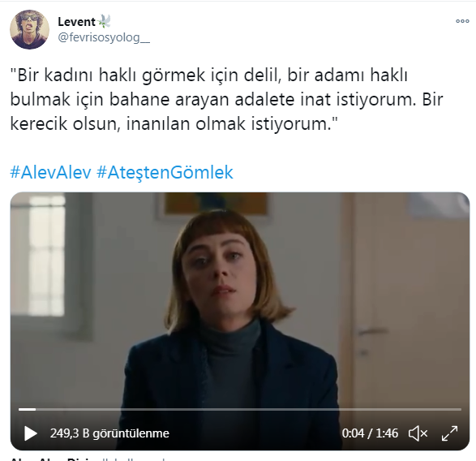Screen dimensions: 476x461
Task: Click the 0:04 / 1:46 time display
Action: click(x=370, y=433)
